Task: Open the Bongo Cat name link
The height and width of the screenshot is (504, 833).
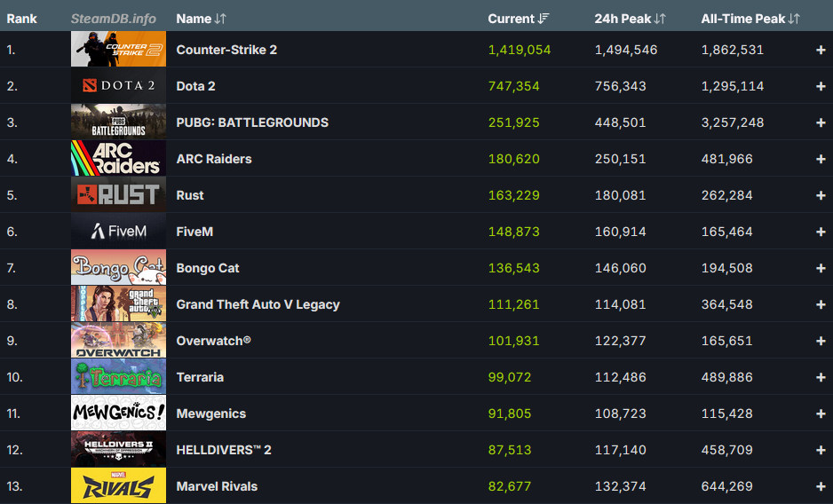Action: pos(208,268)
